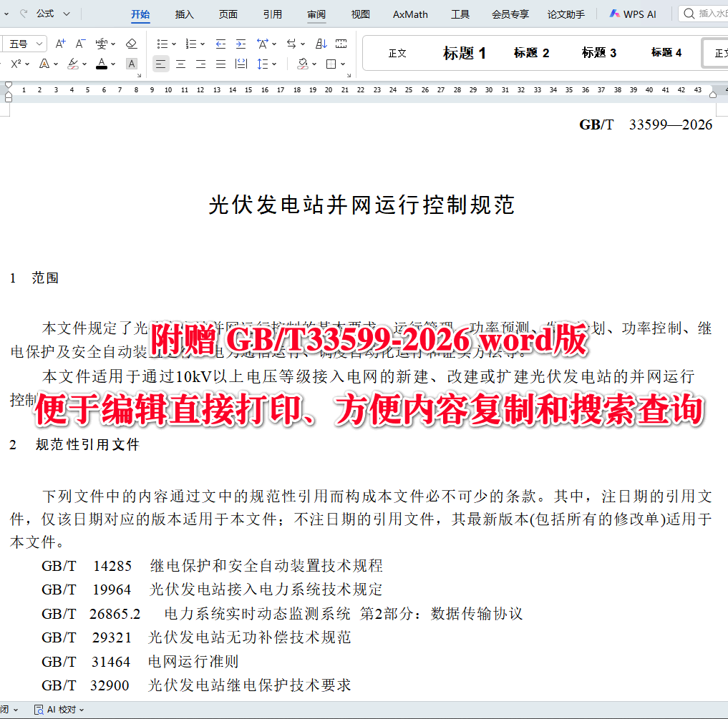Image resolution: width=728 pixels, height=719 pixels.
Task: Toggle character shading (gray A) button
Action: 132,64
